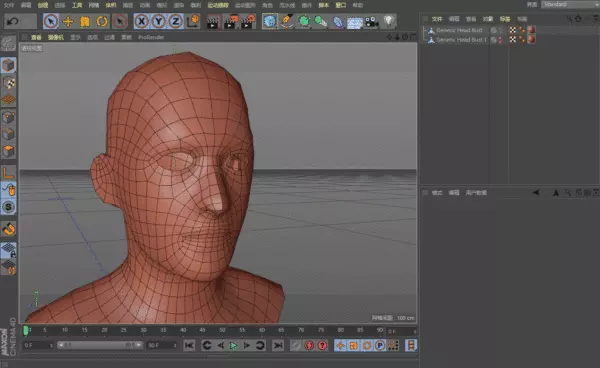Switch to Texture mode
600x368 pixels.
(x=8, y=83)
